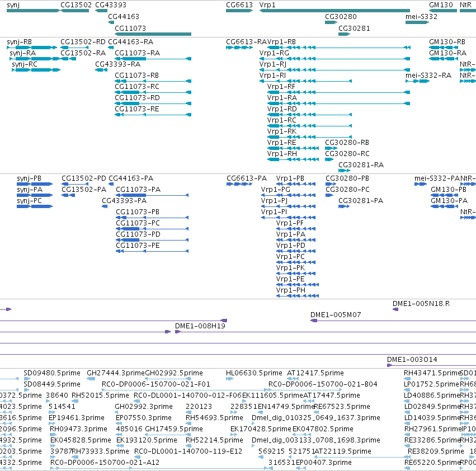
Task: Open transcript CG30281-RA
Action: 361,165
